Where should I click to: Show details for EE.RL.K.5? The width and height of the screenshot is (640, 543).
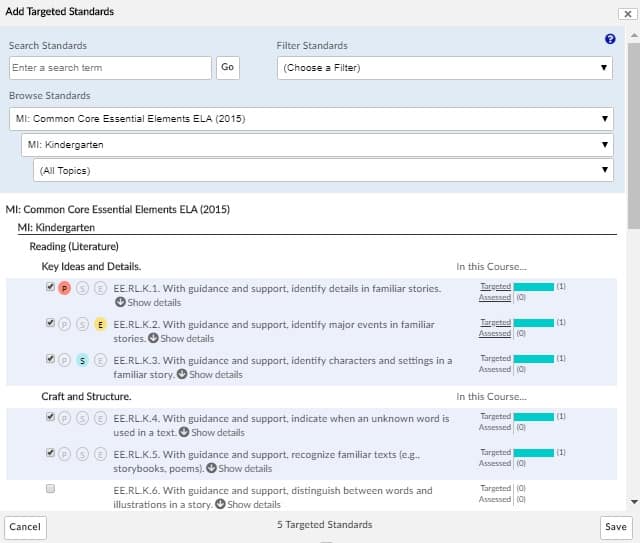[x=239, y=468]
